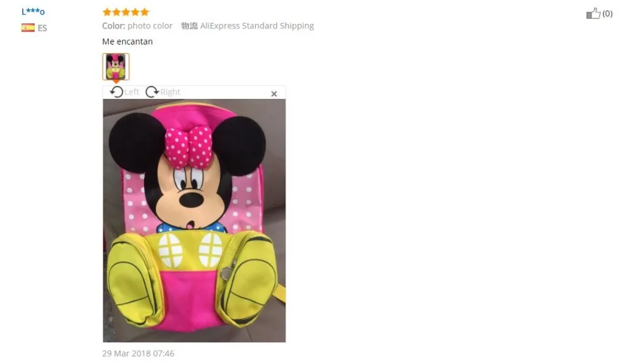This screenshot has height=364, width=618.
Task: Click the "Color: photo color" label
Action: 137,25
